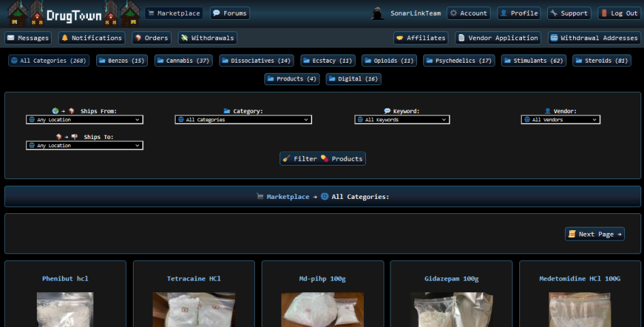Click the Tetracaine HCl listing thumbnail

click(194, 310)
